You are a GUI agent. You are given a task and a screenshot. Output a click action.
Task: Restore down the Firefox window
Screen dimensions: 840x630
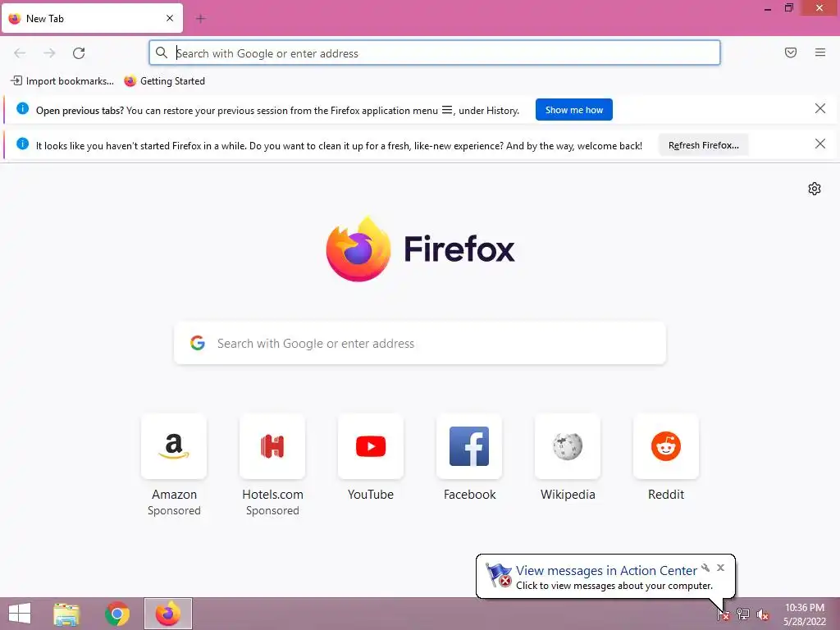click(x=788, y=8)
